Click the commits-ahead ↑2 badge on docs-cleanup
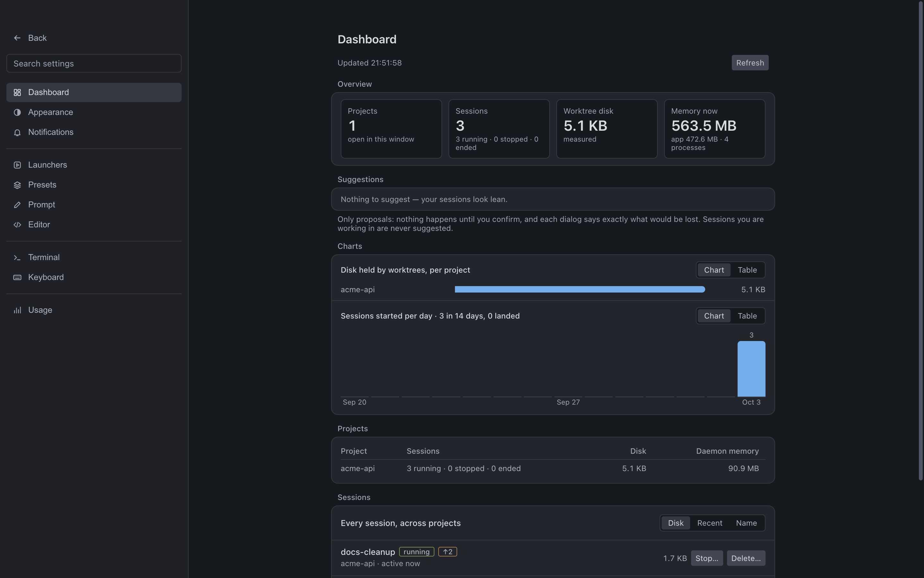Screen dimensions: 924x578 click(x=448, y=552)
